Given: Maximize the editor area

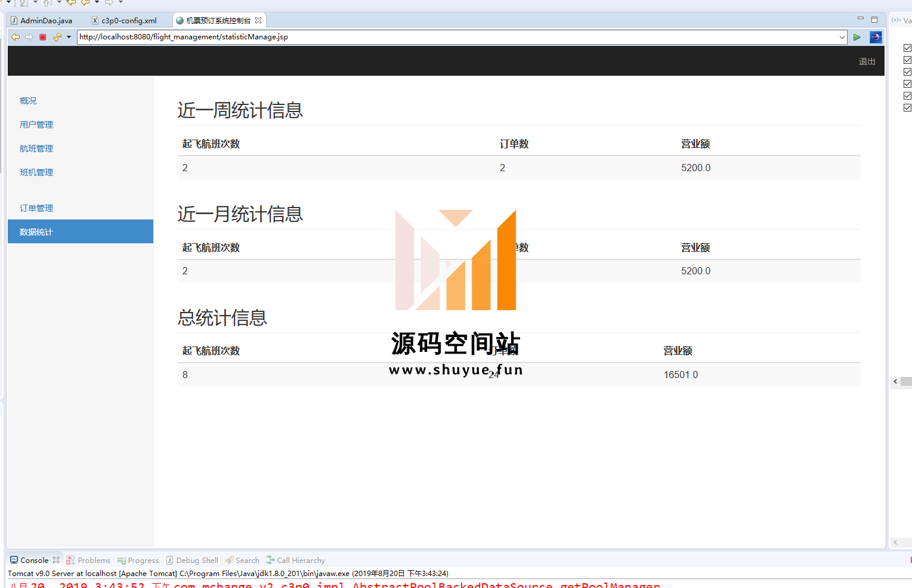Looking at the screenshot, I should coord(874,19).
